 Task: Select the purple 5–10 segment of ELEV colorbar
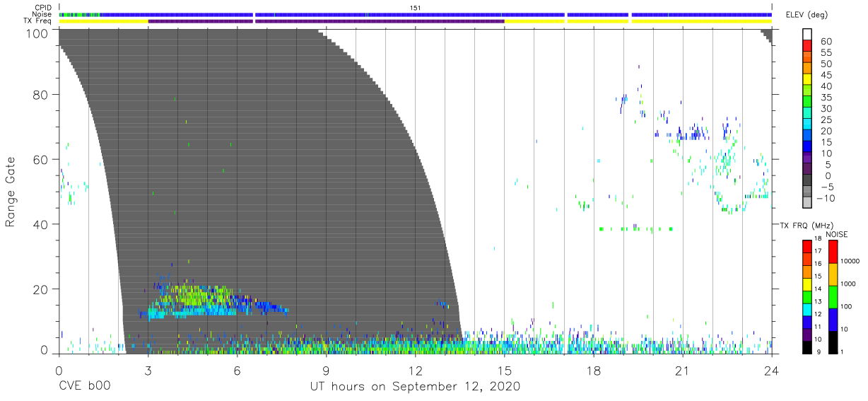(x=807, y=158)
